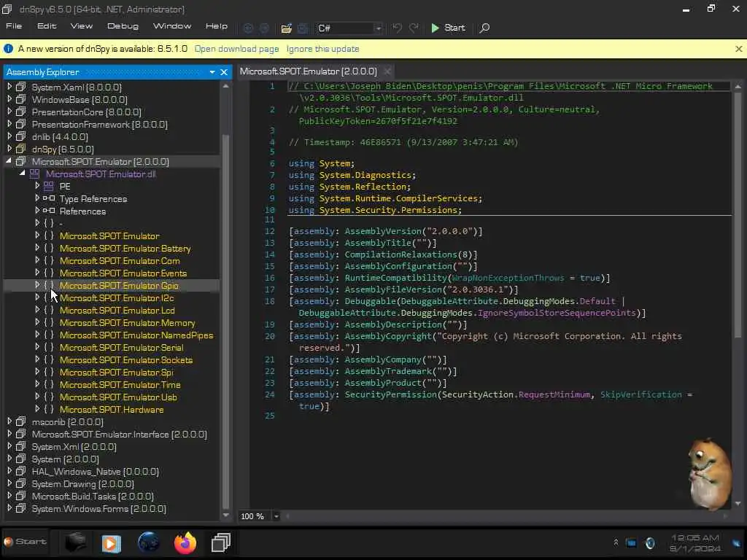Click the globe browser taskbar icon
The width and height of the screenshot is (747, 560).
tap(148, 542)
